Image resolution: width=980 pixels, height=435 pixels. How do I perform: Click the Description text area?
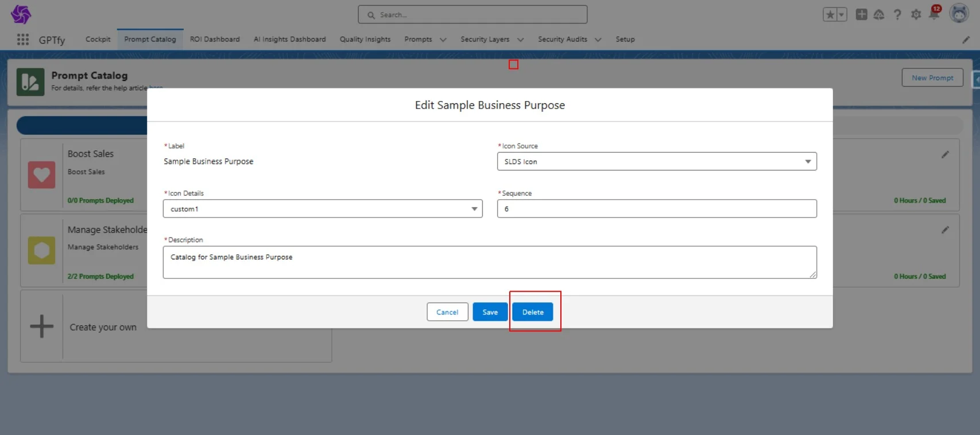pyautogui.click(x=489, y=262)
